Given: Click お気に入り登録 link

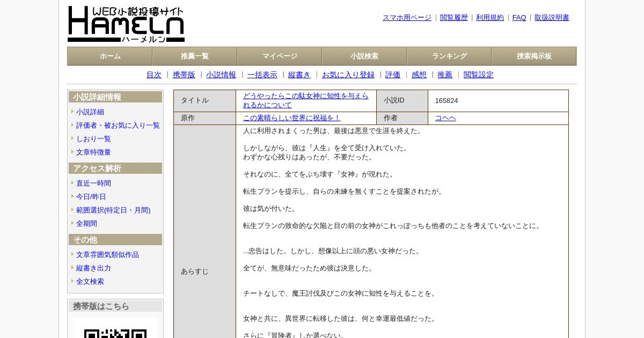Looking at the screenshot, I should 348,75.
